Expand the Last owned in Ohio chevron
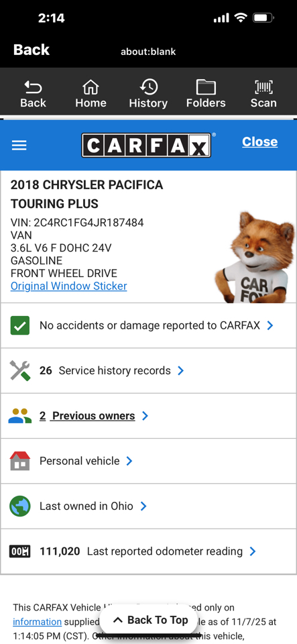 point(143,506)
